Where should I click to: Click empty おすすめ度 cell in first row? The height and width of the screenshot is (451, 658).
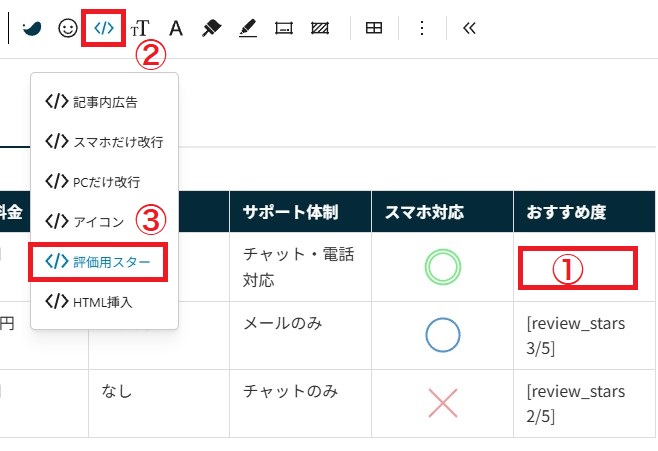tap(577, 268)
